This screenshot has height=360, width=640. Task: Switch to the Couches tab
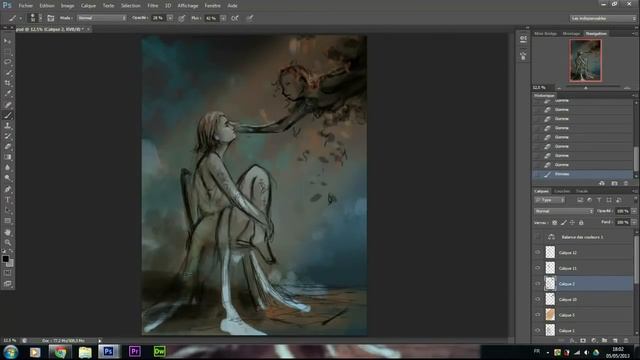pyautogui.click(x=562, y=191)
